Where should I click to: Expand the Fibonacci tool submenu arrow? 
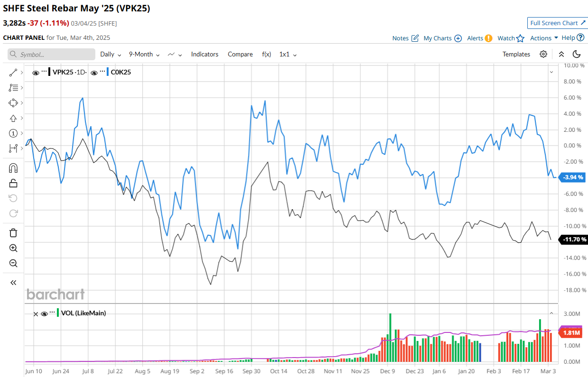click(22, 88)
